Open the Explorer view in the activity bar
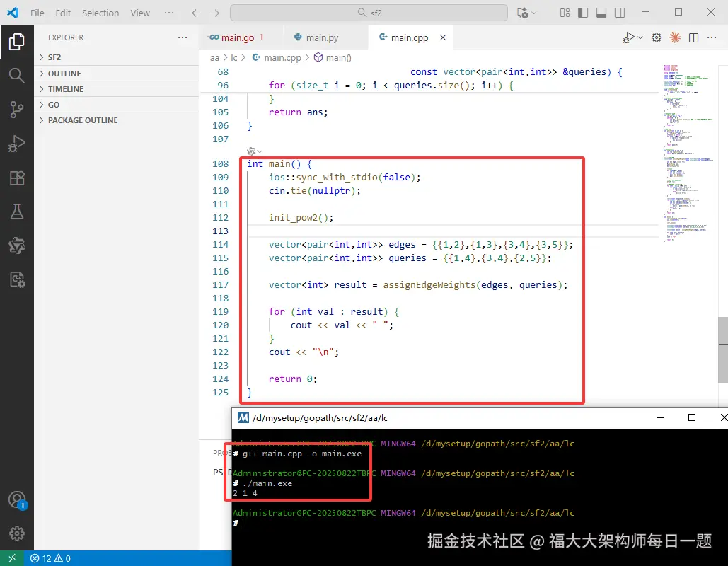This screenshot has height=566, width=728. click(x=17, y=42)
